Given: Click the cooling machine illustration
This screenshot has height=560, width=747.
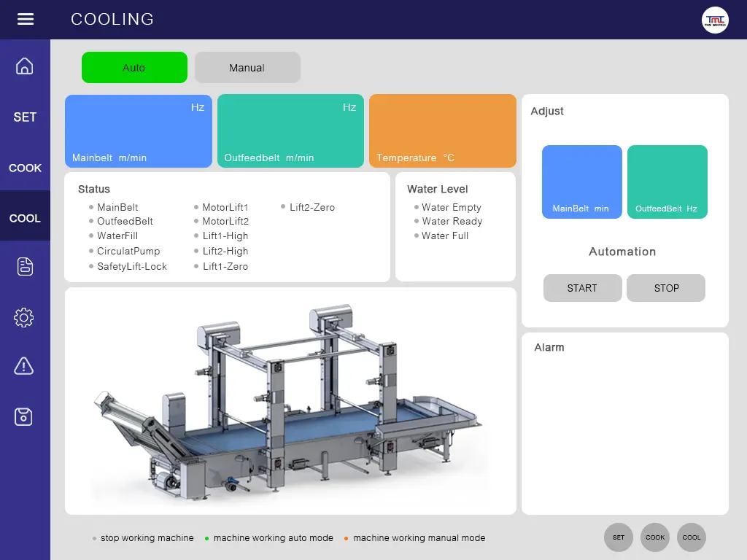Looking at the screenshot, I should 290,401.
